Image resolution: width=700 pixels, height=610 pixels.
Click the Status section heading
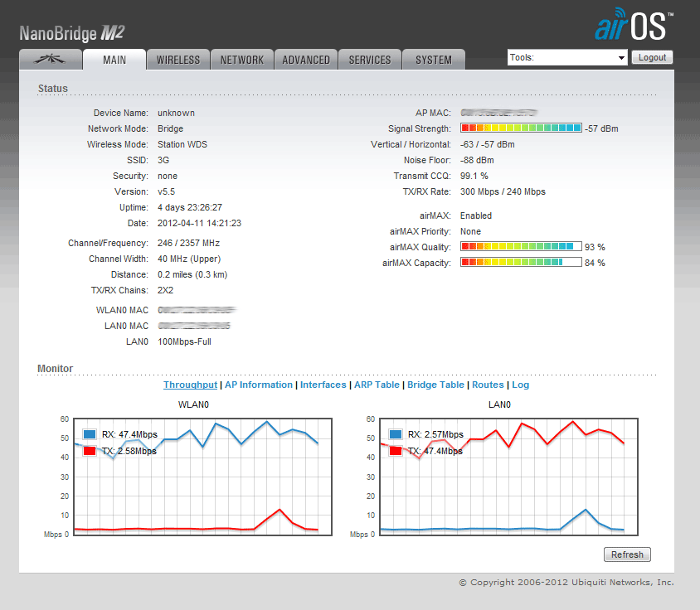(x=53, y=89)
